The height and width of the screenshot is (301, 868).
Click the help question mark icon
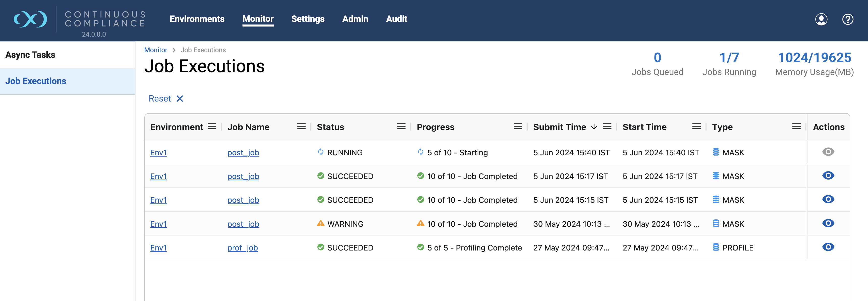click(x=848, y=19)
